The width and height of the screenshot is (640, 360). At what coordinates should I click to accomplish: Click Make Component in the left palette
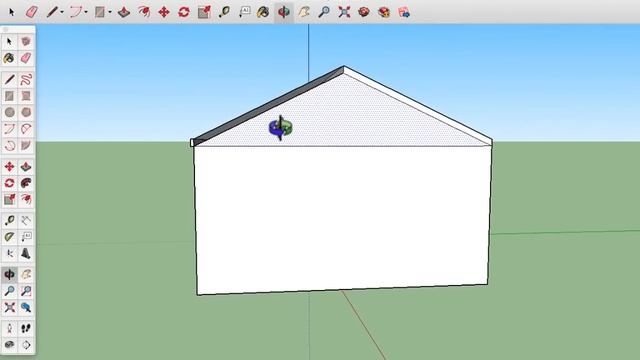[x=26, y=41]
